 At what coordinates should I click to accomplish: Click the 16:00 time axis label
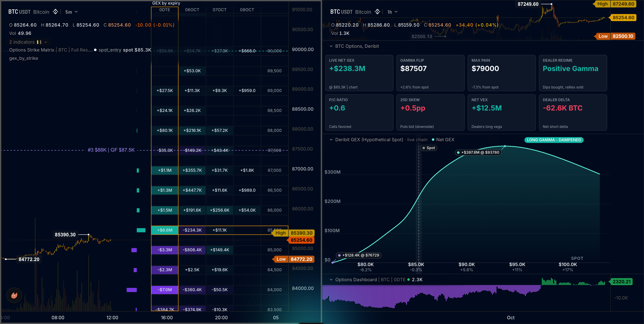click(x=167, y=318)
